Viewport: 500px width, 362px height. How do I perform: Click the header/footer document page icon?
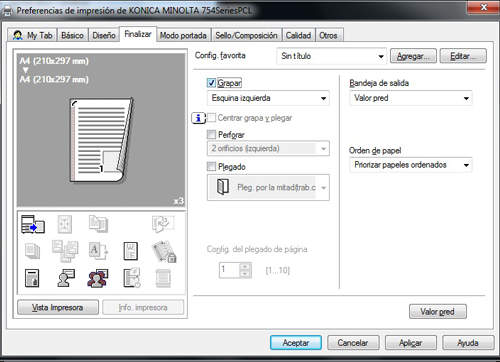(32, 278)
